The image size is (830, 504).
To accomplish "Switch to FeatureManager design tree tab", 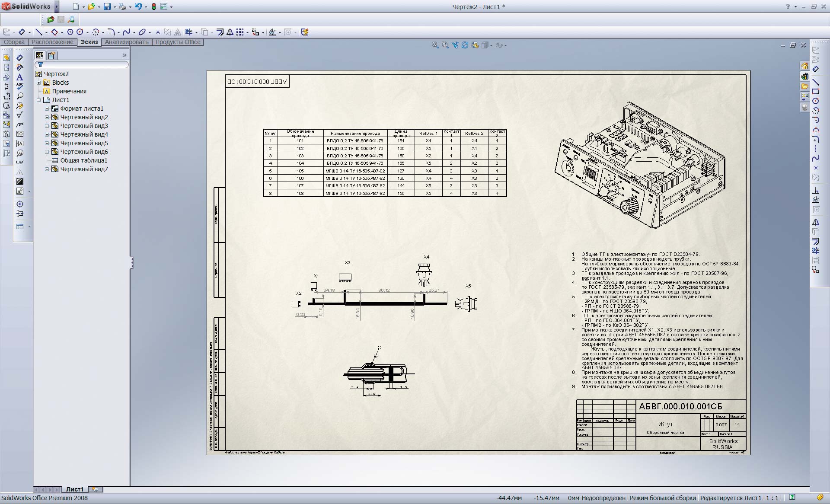I will point(40,55).
